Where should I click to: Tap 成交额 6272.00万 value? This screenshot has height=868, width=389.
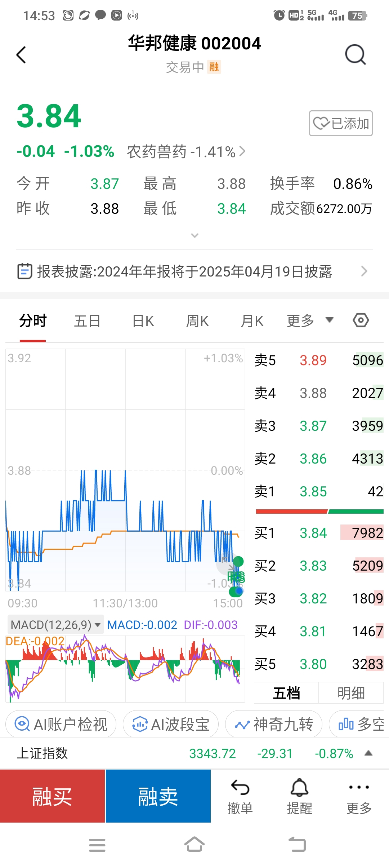(x=344, y=209)
